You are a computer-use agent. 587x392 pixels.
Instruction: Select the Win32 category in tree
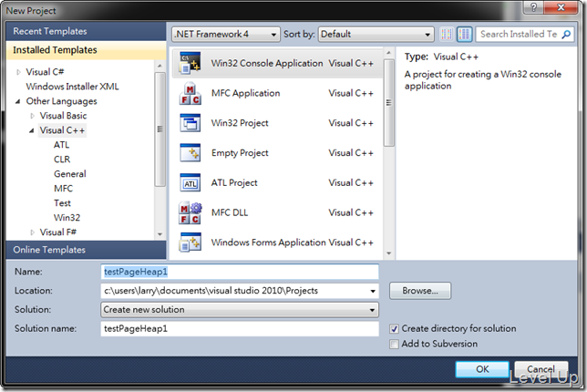[x=67, y=218]
